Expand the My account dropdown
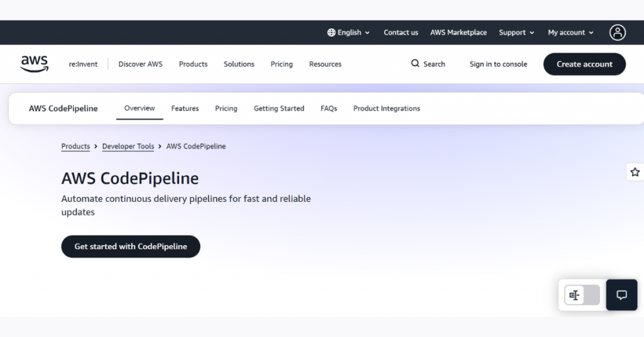 pos(570,33)
